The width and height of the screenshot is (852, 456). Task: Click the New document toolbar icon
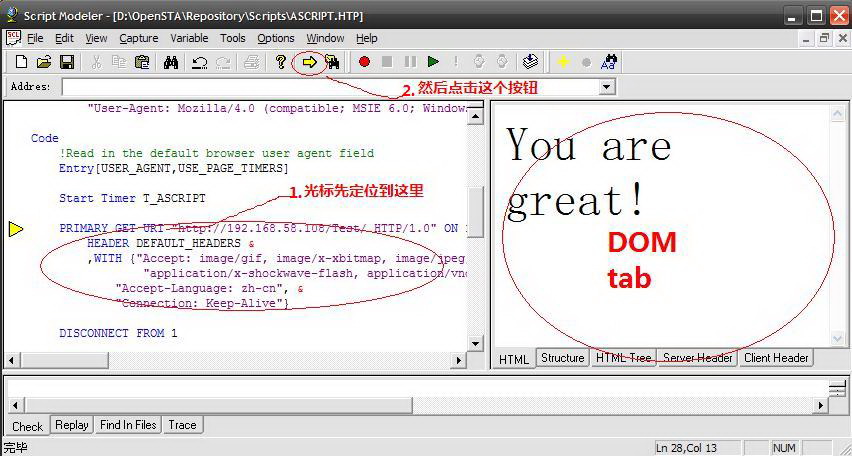tap(22, 62)
